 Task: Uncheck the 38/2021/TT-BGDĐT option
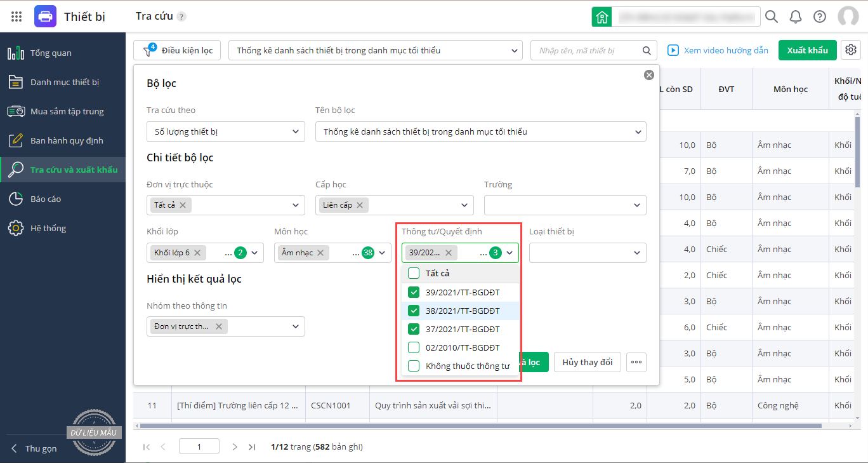[414, 311]
